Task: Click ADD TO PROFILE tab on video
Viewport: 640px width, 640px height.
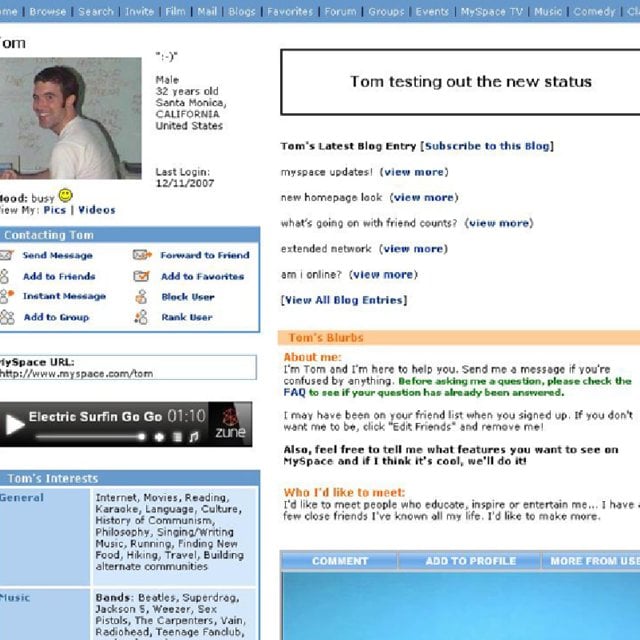Action: pyautogui.click(x=471, y=561)
